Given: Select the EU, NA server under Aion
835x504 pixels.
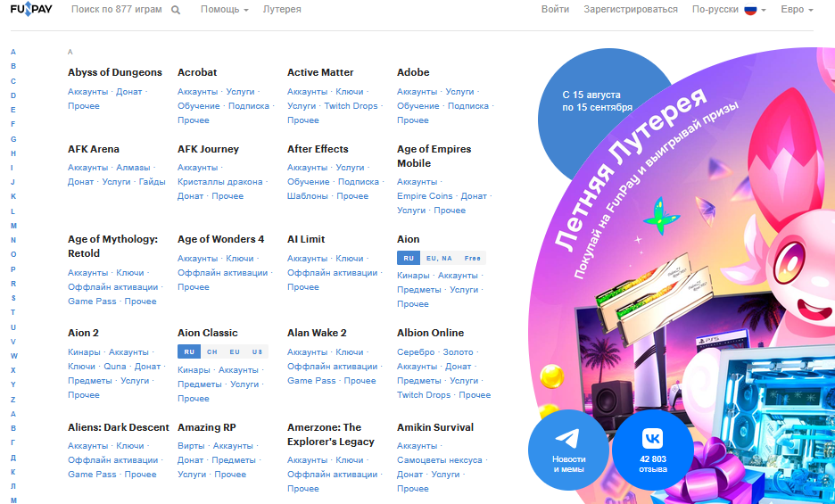Looking at the screenshot, I should tap(439, 259).
